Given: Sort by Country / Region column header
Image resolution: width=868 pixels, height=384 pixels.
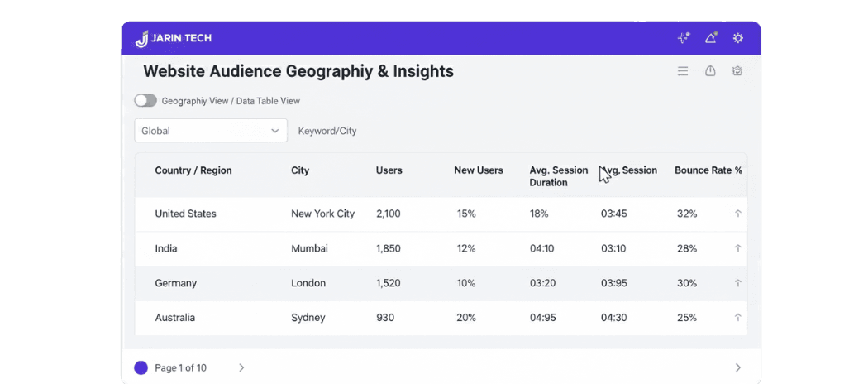Looking at the screenshot, I should tap(193, 170).
